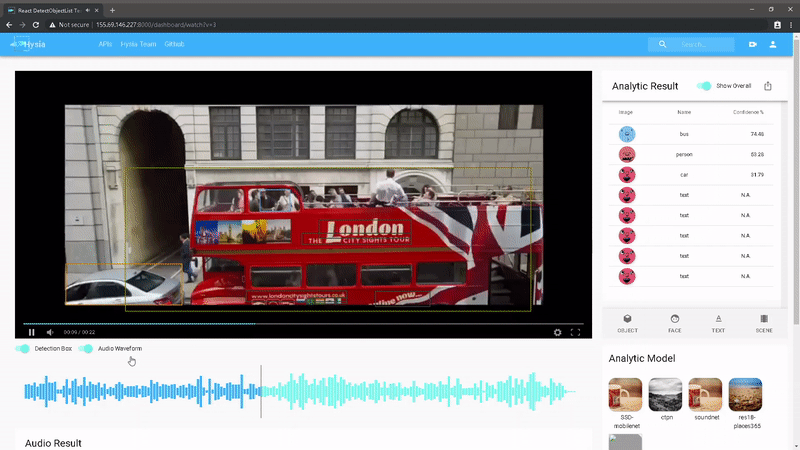800x450 pixels.
Task: Switch to the SCENE tab
Action: [764, 323]
